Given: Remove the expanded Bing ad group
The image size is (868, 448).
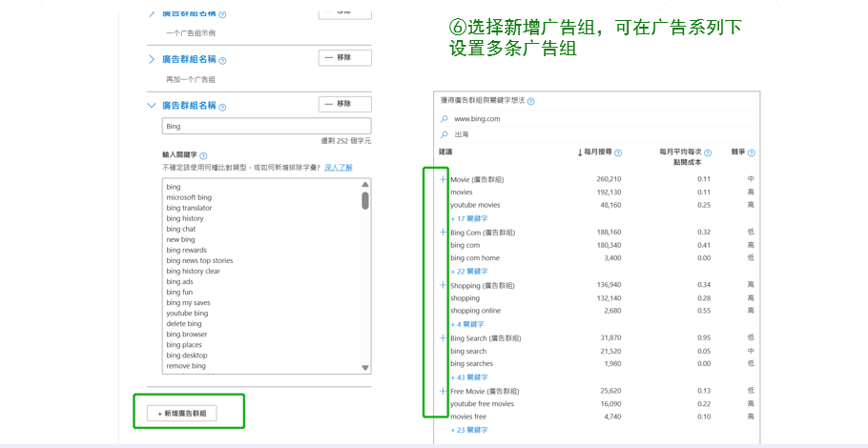Looking at the screenshot, I should click(x=345, y=104).
